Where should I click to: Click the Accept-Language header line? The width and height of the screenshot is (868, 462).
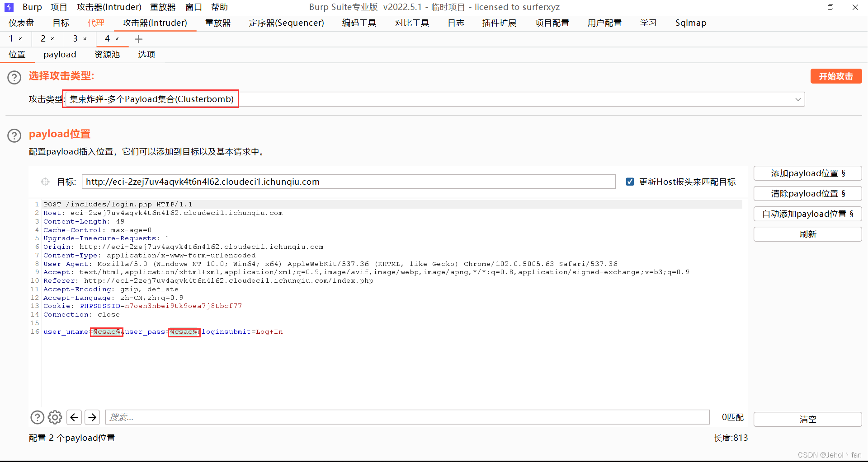pyautogui.click(x=113, y=298)
